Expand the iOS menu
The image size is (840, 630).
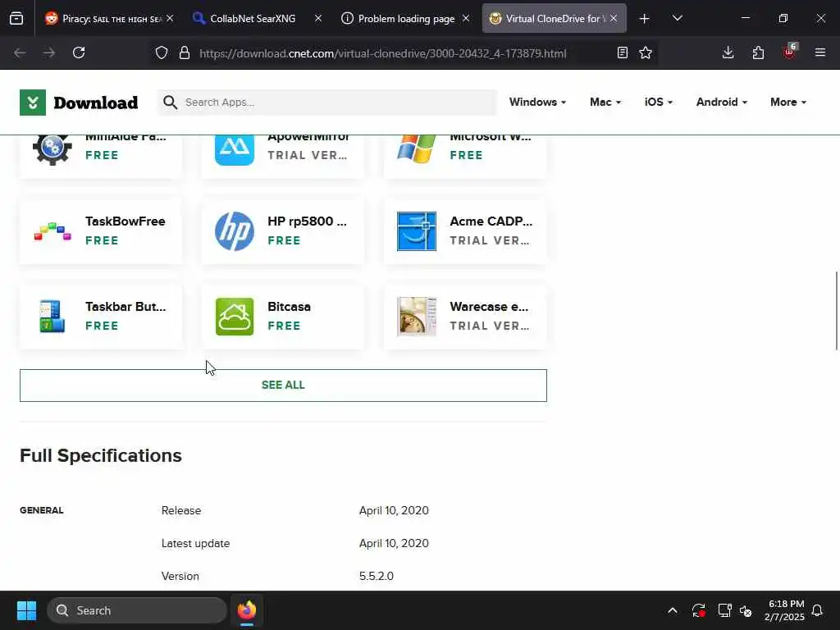(x=659, y=102)
